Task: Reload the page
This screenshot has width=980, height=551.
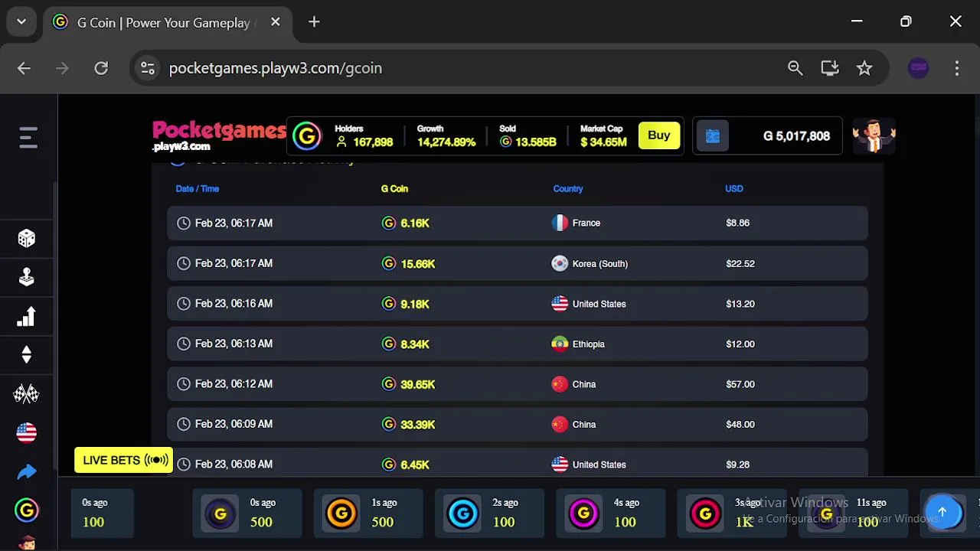Action: pyautogui.click(x=101, y=68)
